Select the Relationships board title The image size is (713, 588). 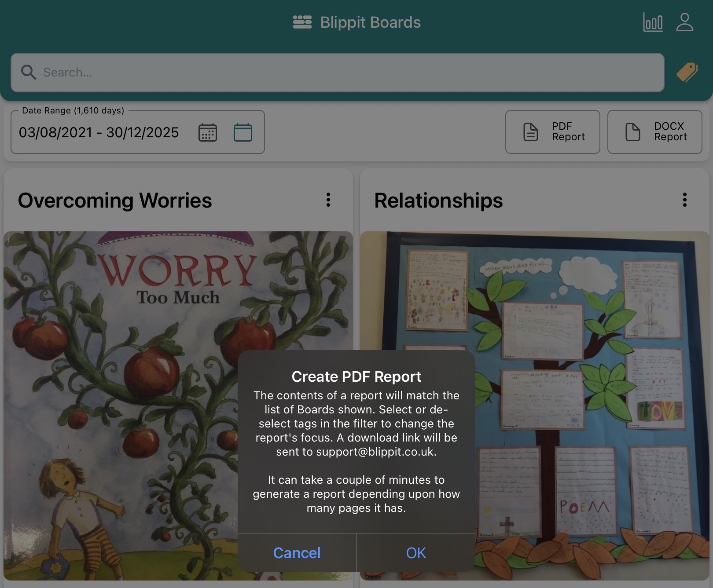[x=438, y=201]
